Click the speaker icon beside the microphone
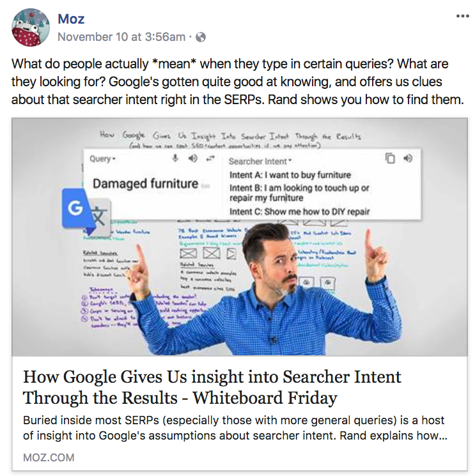The image size is (475, 476). click(x=193, y=158)
